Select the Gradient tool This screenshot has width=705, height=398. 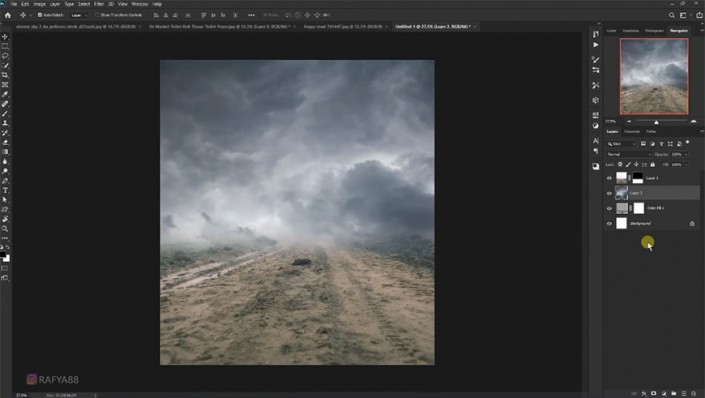(5, 152)
